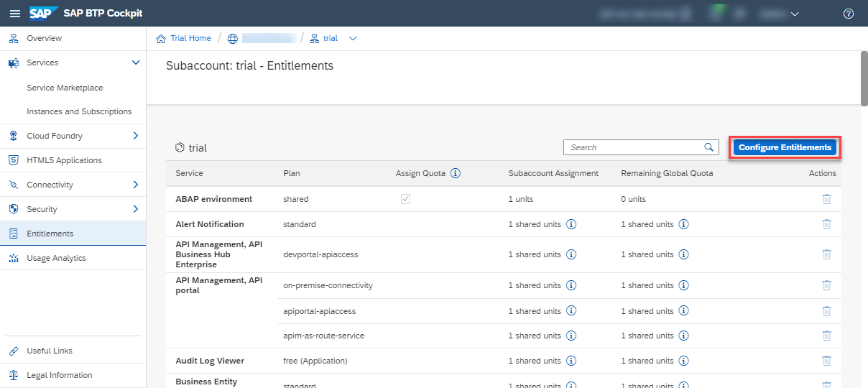Image resolution: width=868 pixels, height=388 pixels.
Task: Show Alert Notification remaining quota info
Action: tap(684, 224)
